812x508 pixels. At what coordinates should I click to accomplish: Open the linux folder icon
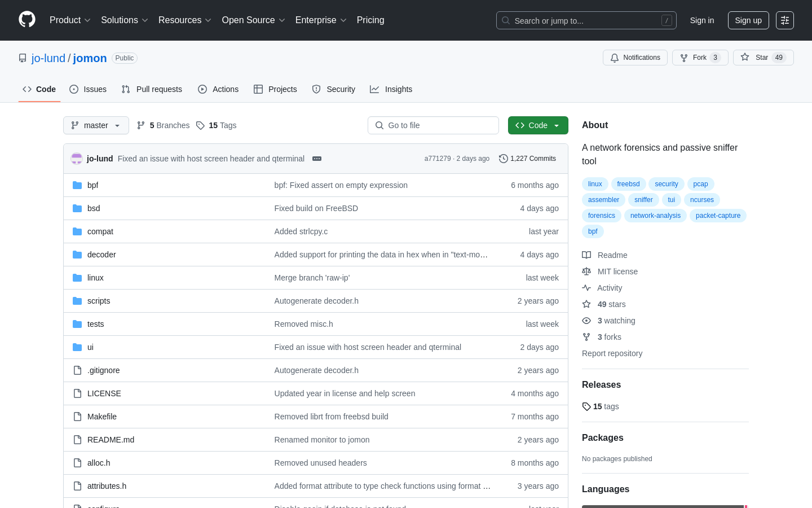(77, 278)
